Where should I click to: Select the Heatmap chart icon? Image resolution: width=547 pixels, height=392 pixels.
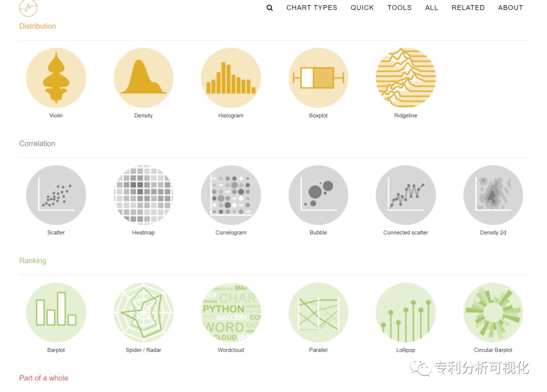pyautogui.click(x=143, y=195)
